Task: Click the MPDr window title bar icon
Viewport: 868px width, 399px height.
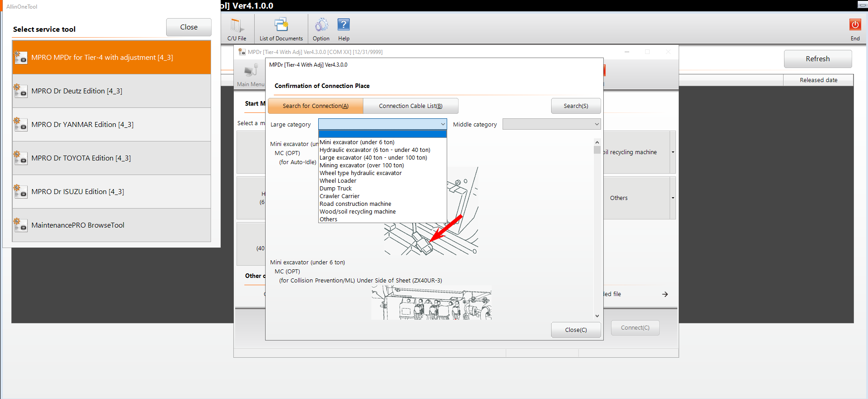Action: pos(242,52)
